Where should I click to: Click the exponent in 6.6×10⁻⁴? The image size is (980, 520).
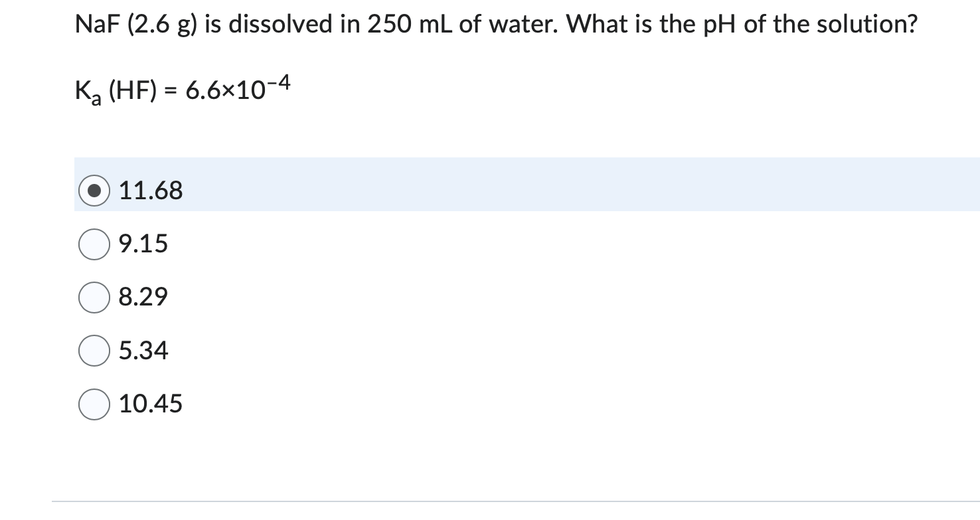(x=280, y=81)
